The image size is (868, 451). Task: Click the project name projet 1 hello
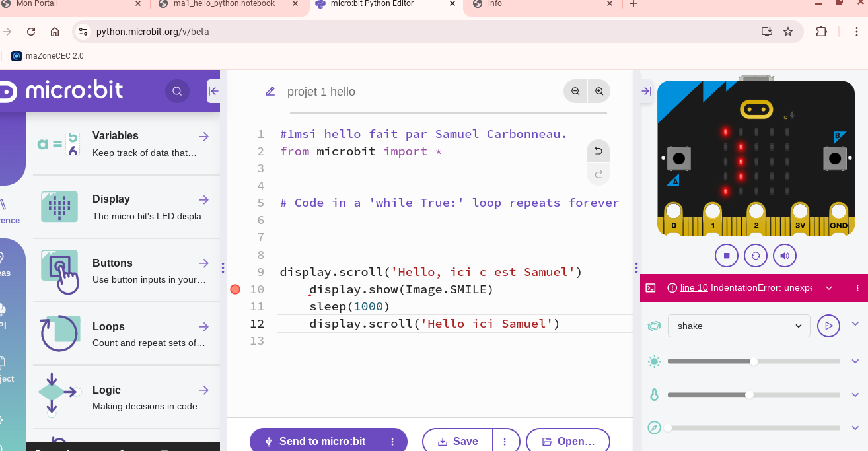pyautogui.click(x=321, y=92)
